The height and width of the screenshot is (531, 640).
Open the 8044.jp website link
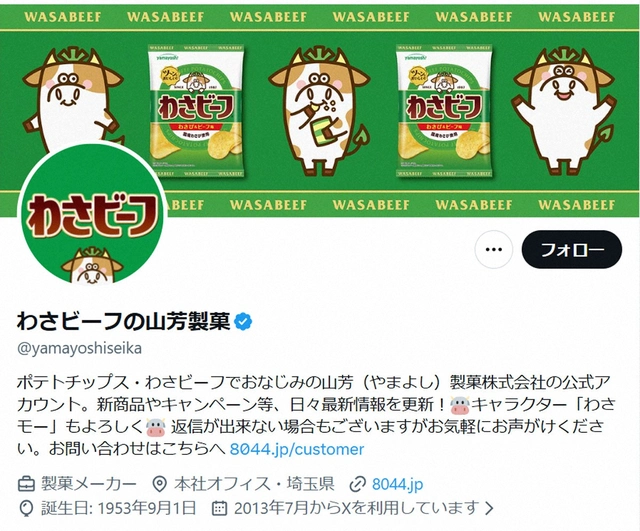point(397,484)
